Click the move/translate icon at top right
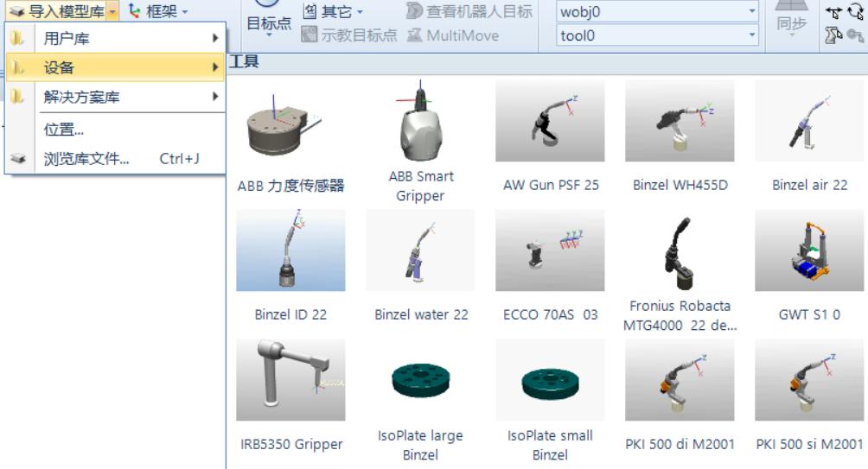This screenshot has width=868, height=469. coord(833,12)
